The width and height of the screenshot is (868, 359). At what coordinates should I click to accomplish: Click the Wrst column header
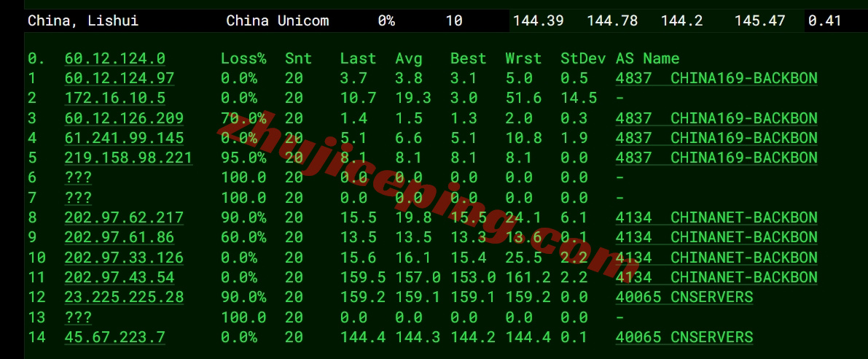click(523, 58)
